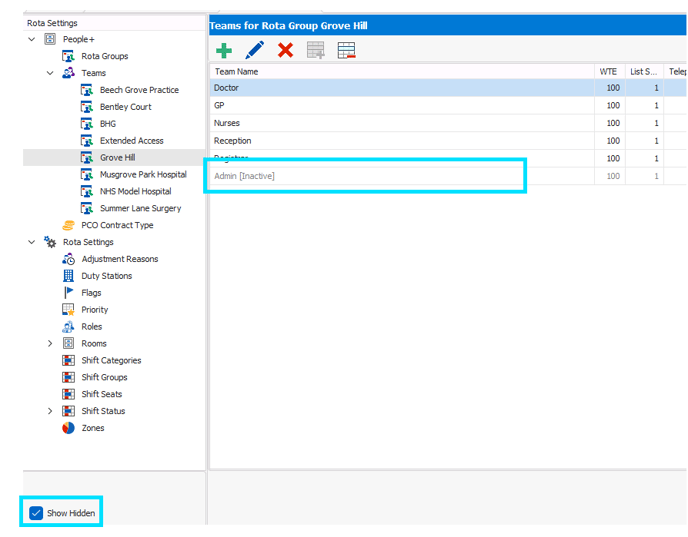This screenshot has height=537, width=688.
Task: Select BHG team group in tree
Action: [108, 124]
